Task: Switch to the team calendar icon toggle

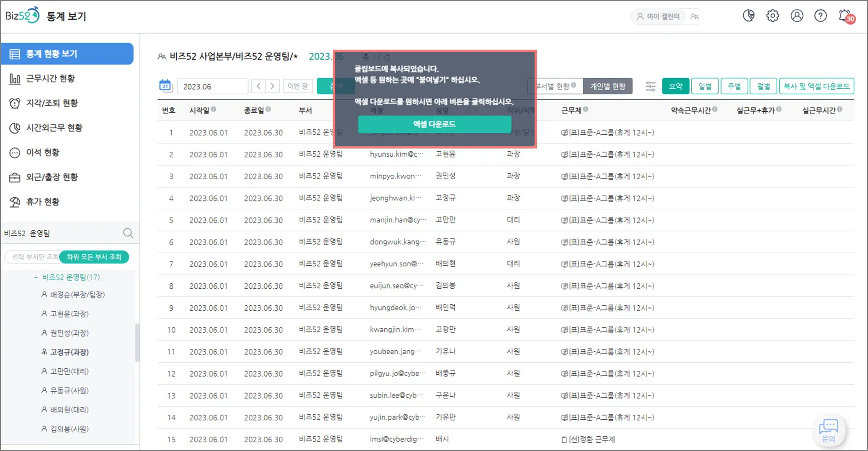Action: 694,17
